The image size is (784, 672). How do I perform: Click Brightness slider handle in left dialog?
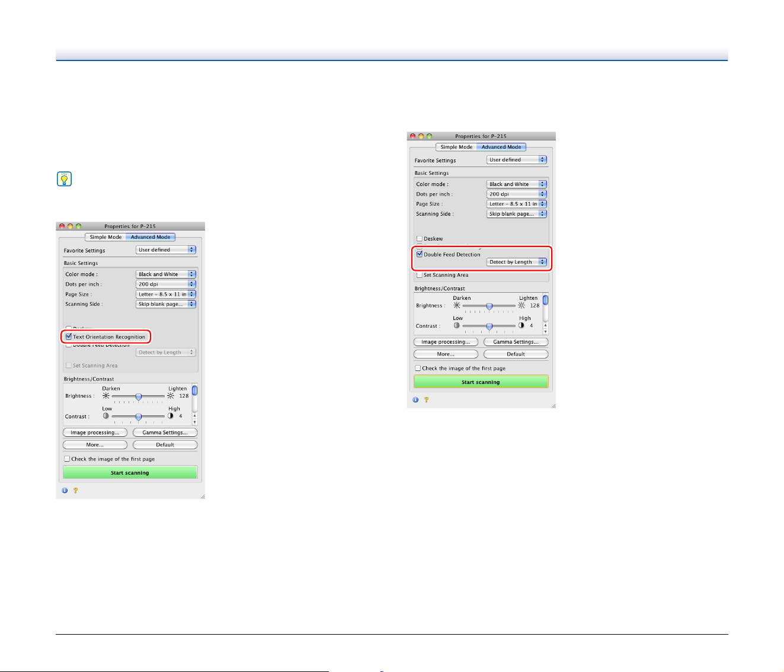(139, 396)
